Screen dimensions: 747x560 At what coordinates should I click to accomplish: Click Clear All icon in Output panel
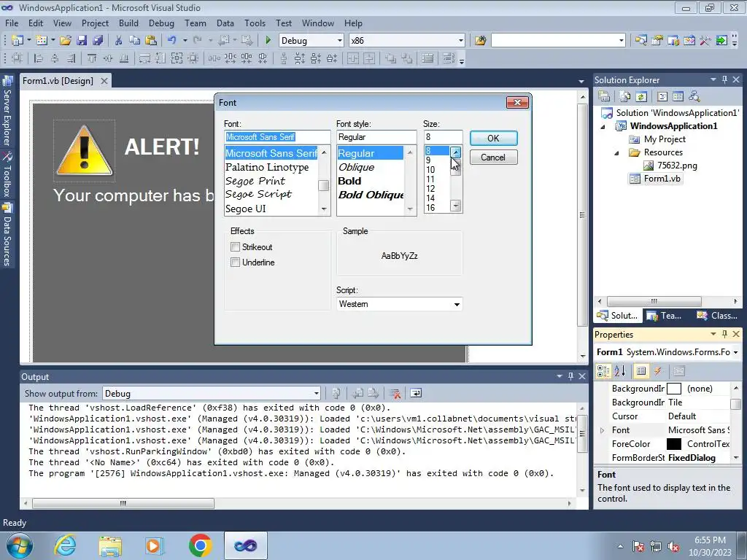(x=395, y=393)
